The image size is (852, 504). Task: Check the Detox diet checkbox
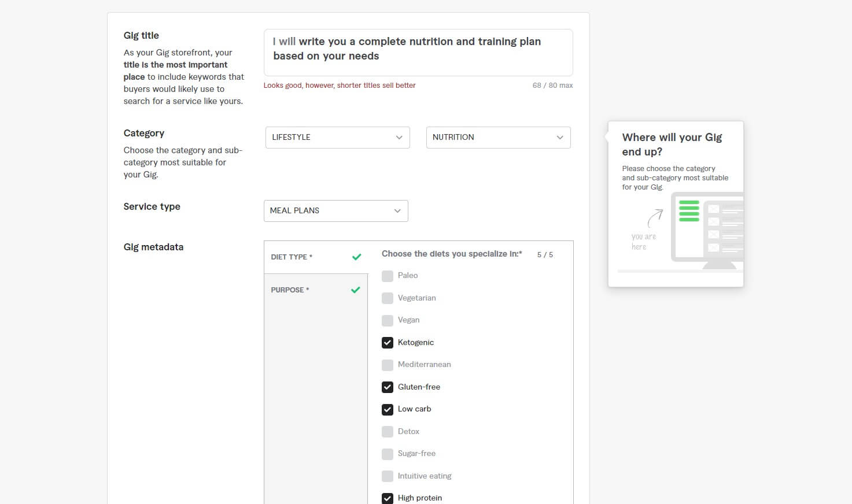tap(388, 432)
